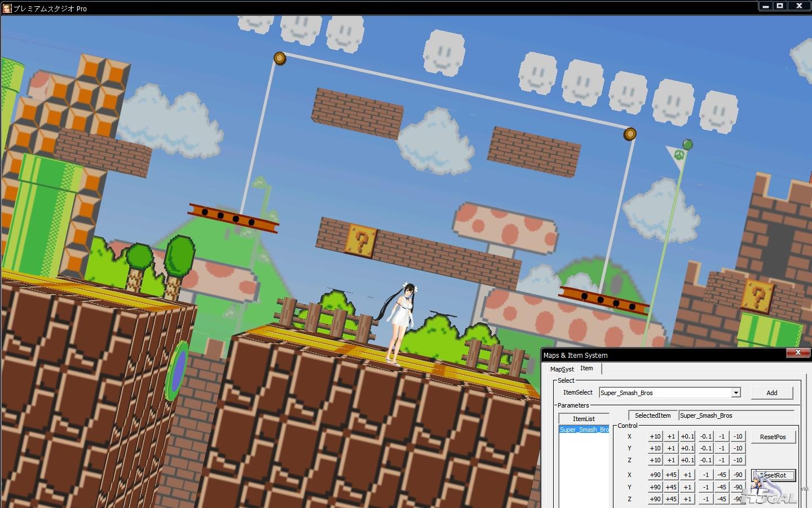Move item +0.1 on Z axis
812x508 pixels.
coord(687,460)
